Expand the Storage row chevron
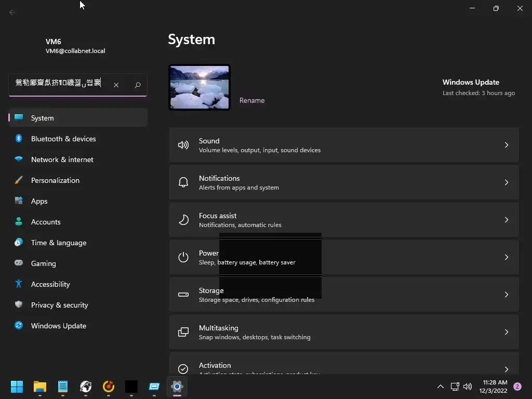The width and height of the screenshot is (532, 399). pyautogui.click(x=506, y=294)
